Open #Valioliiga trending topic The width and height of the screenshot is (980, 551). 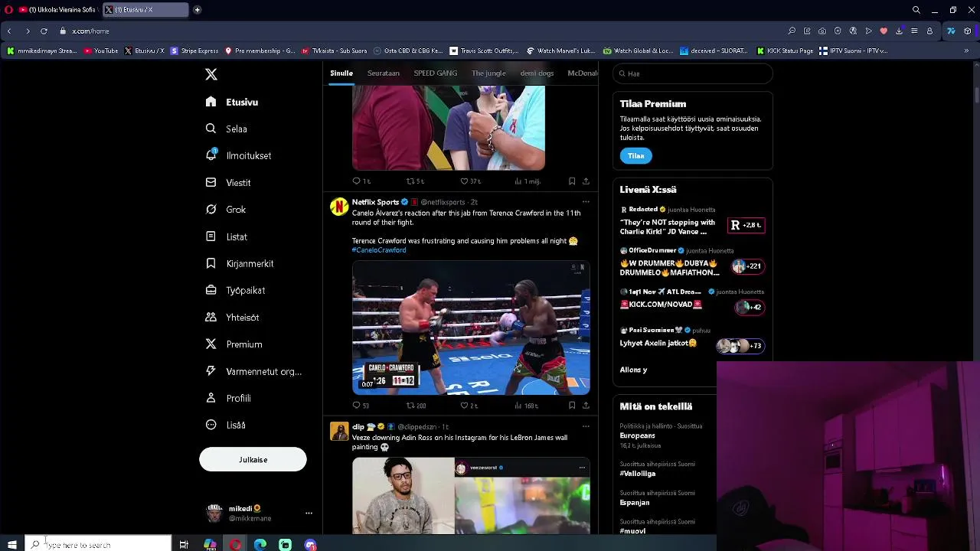pyautogui.click(x=638, y=474)
